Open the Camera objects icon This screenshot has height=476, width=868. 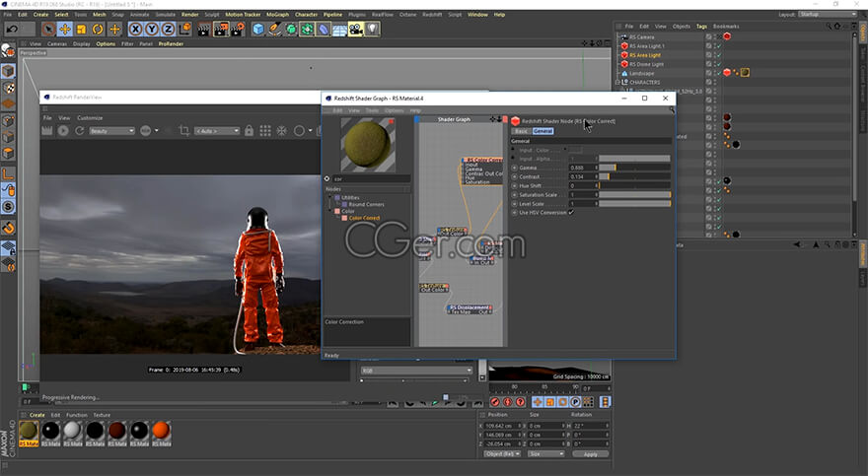356,29
